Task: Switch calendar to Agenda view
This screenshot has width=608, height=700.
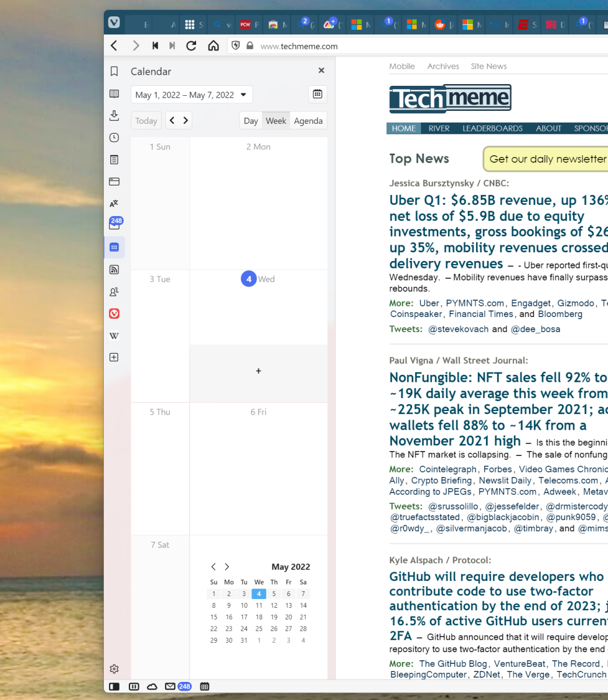Action: (308, 120)
